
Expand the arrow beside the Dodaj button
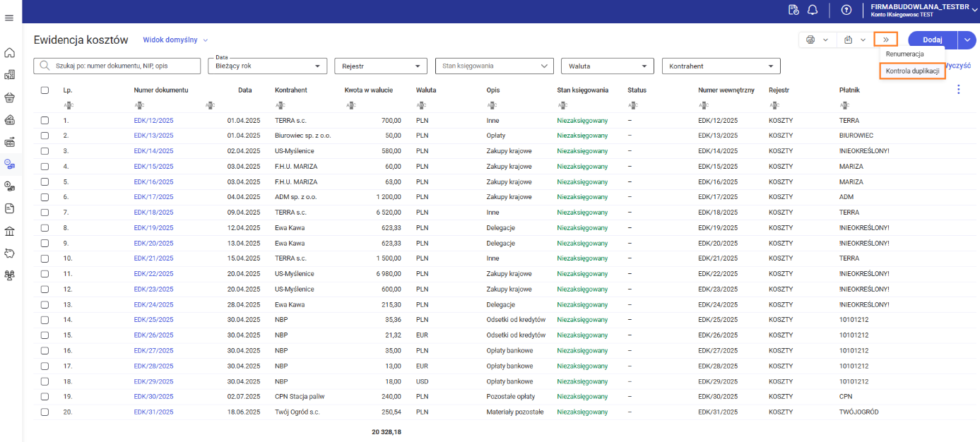pyautogui.click(x=967, y=40)
